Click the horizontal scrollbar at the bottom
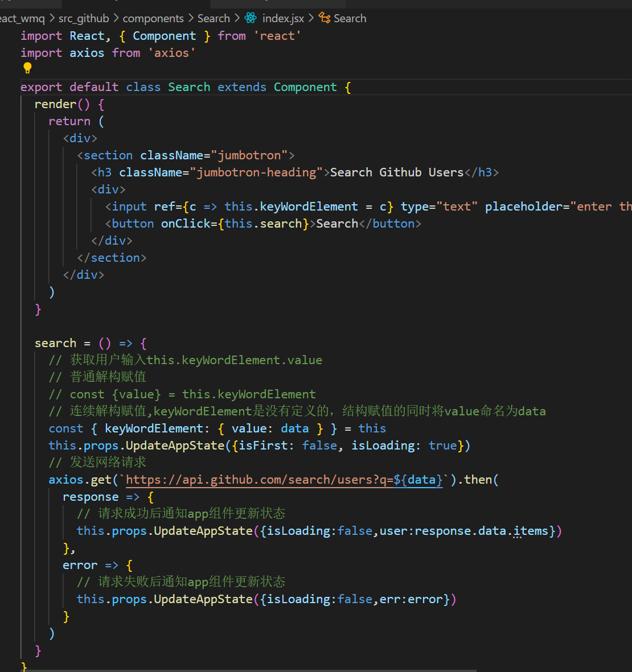632x672 pixels. 251,670
